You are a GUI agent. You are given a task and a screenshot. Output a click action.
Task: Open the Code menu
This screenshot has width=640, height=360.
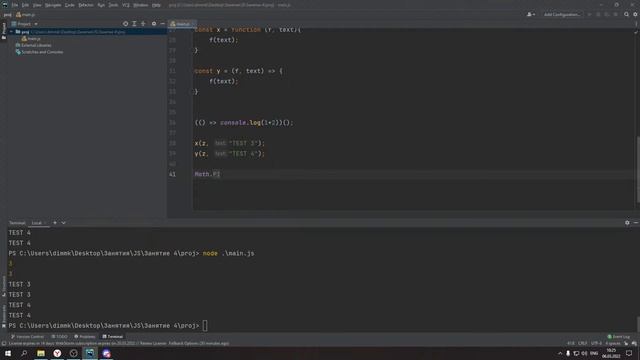click(x=70, y=5)
